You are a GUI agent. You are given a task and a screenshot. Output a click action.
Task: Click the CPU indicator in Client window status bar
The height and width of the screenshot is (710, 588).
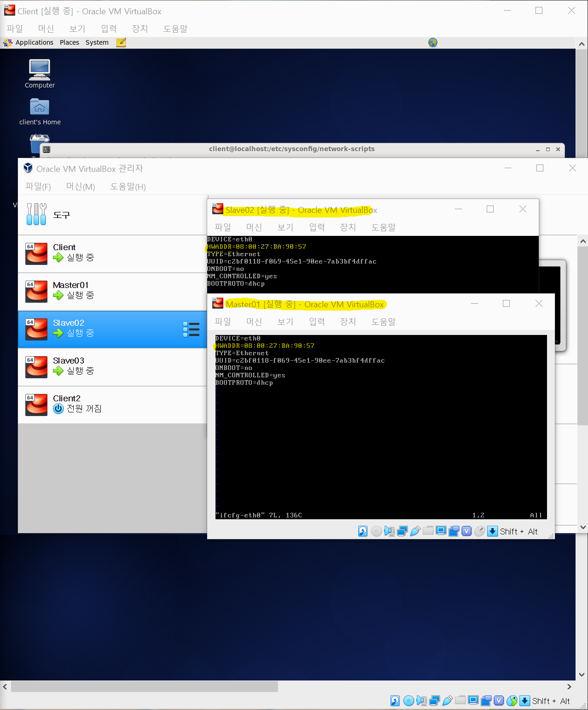(x=499, y=701)
